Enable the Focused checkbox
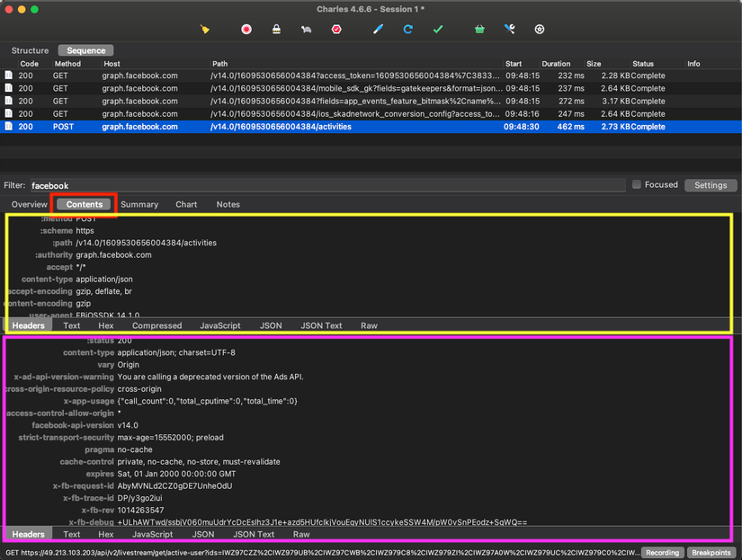Screen dimensions: 742x560 coord(639,184)
